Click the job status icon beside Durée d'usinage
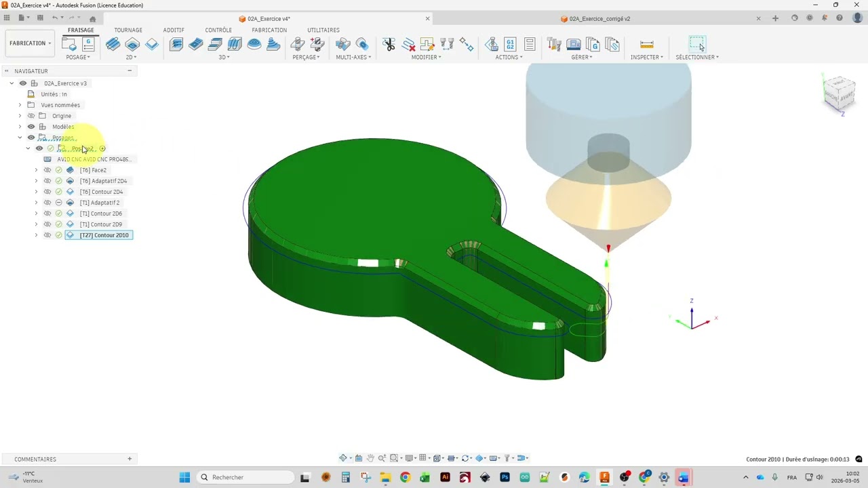Viewport: 868px width, 488px height. [859, 459]
